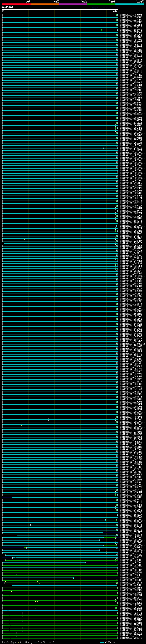146x644 pixels.
Task: Select label UniRef100_Q8U276
Action: pos(131,638)
